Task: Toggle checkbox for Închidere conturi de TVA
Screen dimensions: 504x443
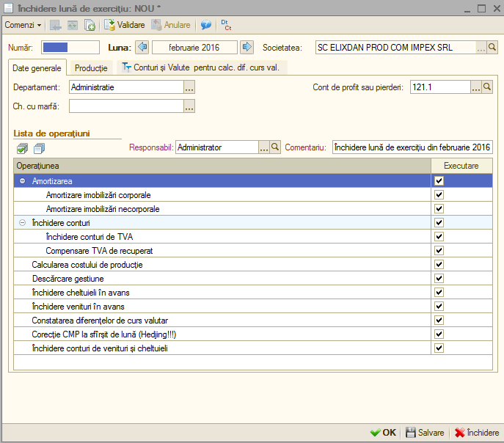Action: tap(439, 236)
